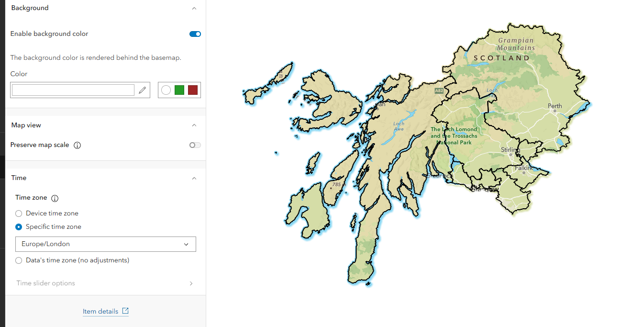
Task: Collapse the Background section
Action: (194, 8)
